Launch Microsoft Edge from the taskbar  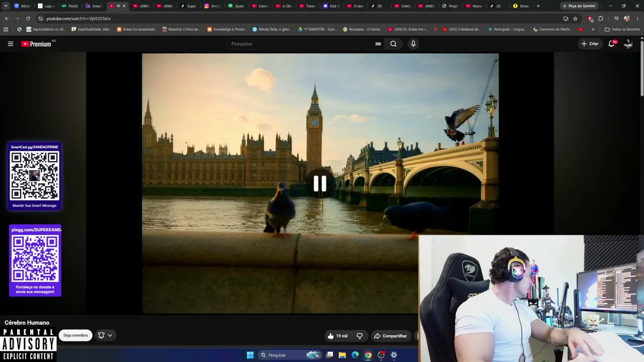[355, 355]
